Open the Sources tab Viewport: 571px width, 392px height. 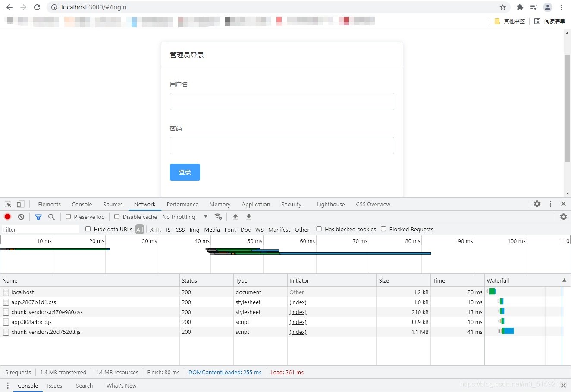tap(113, 204)
